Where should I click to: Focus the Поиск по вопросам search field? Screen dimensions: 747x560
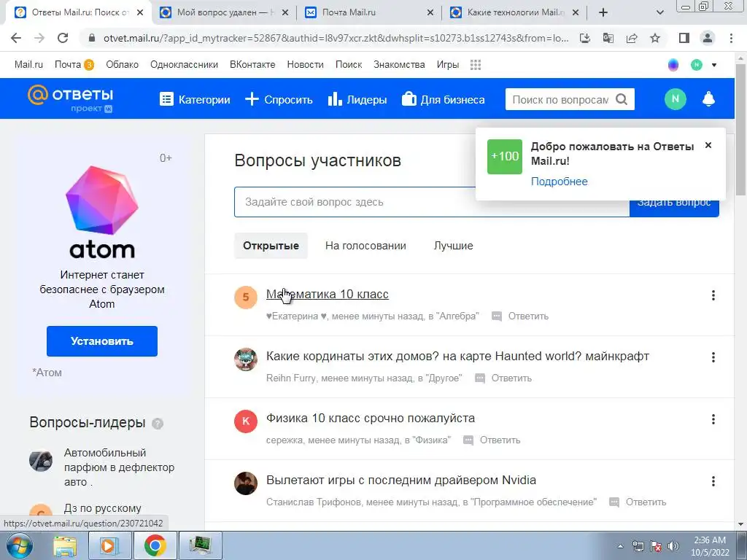tap(560, 99)
